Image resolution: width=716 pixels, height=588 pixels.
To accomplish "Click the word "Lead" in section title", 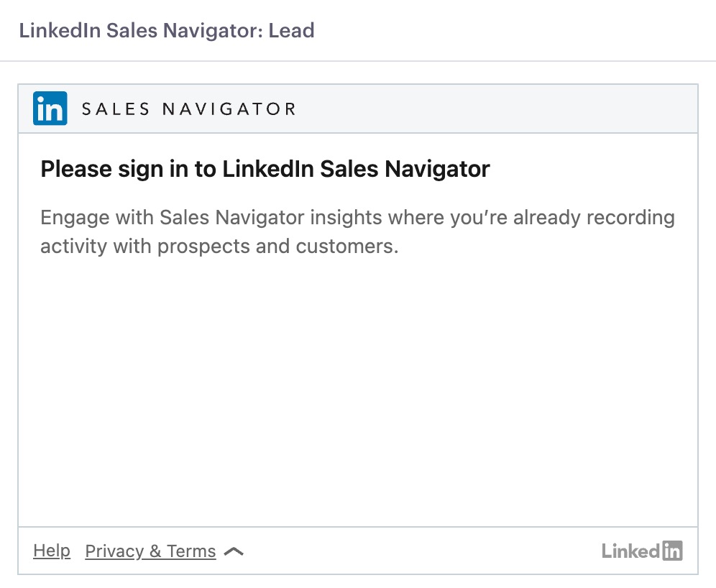I will 291,31.
